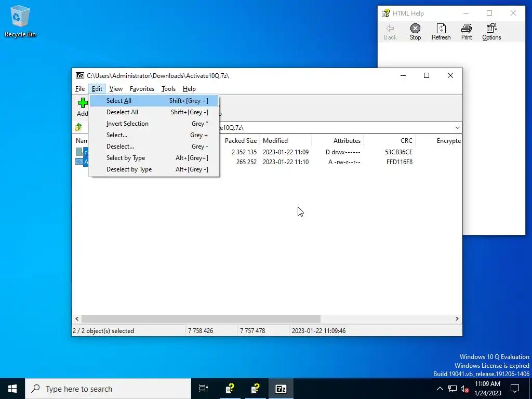Click HTML Help title bar icon
The height and width of the screenshot is (399, 532).
coord(386,13)
